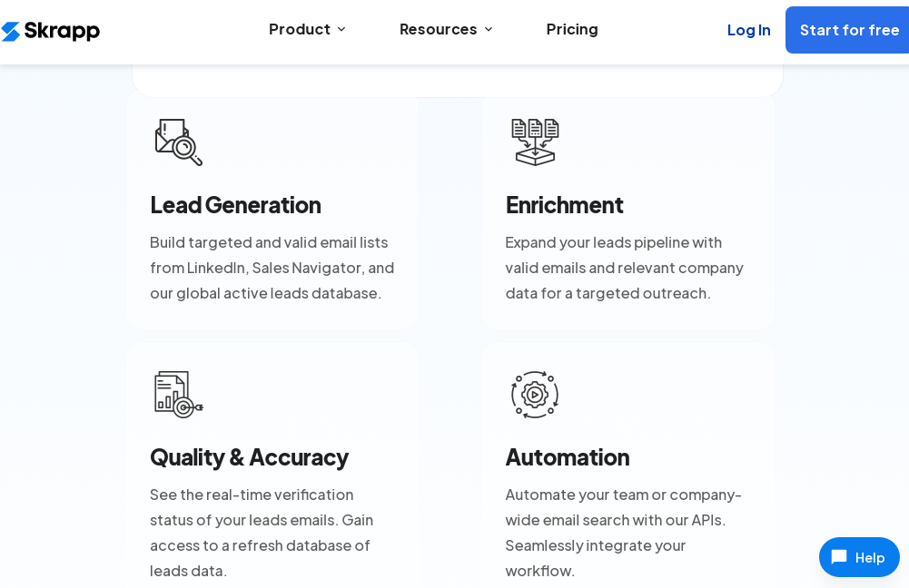Open the Product menu
Image resolution: width=909 pixels, height=588 pixels.
(300, 29)
